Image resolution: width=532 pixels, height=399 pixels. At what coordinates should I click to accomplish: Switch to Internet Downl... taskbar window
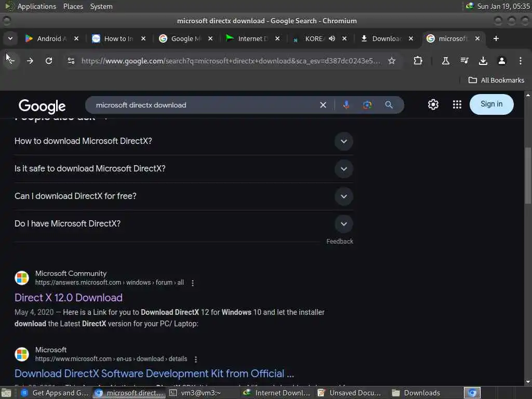pos(277,393)
